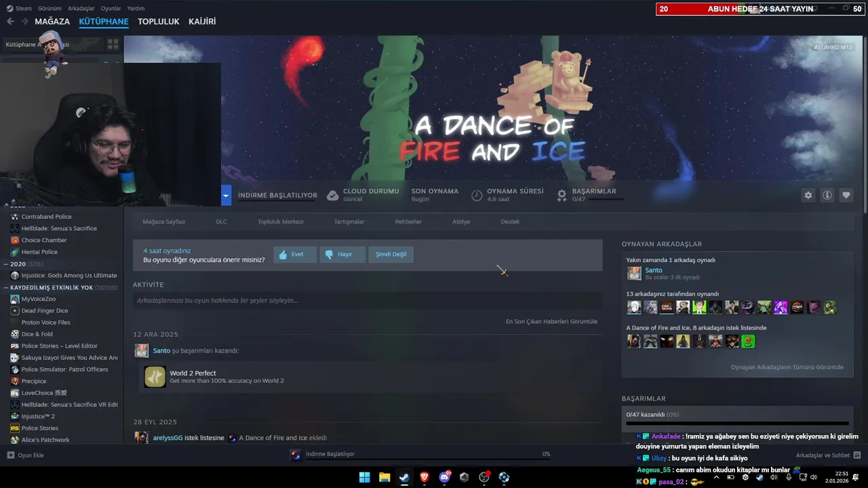This screenshot has width=868, height=488.
Task: Toggle the library grid view icon
Action: point(113,44)
